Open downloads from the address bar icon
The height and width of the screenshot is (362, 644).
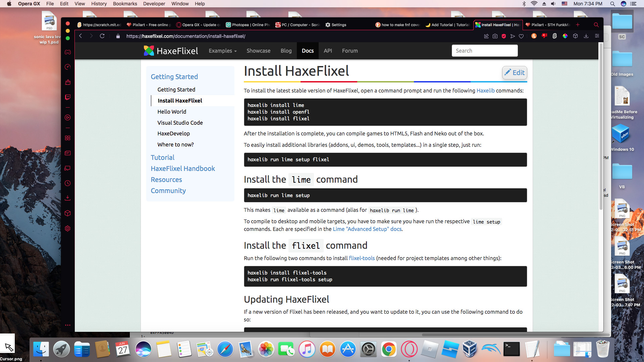586,36
